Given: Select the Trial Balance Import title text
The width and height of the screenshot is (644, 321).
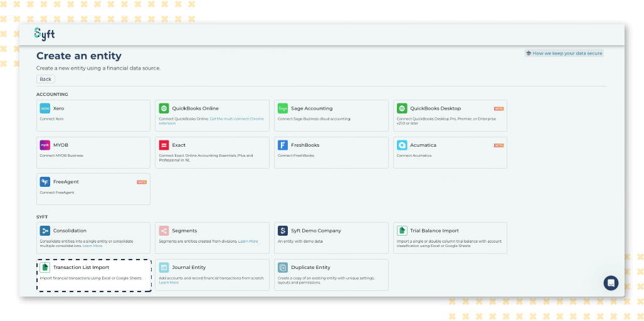Looking at the screenshot, I should tap(435, 231).
